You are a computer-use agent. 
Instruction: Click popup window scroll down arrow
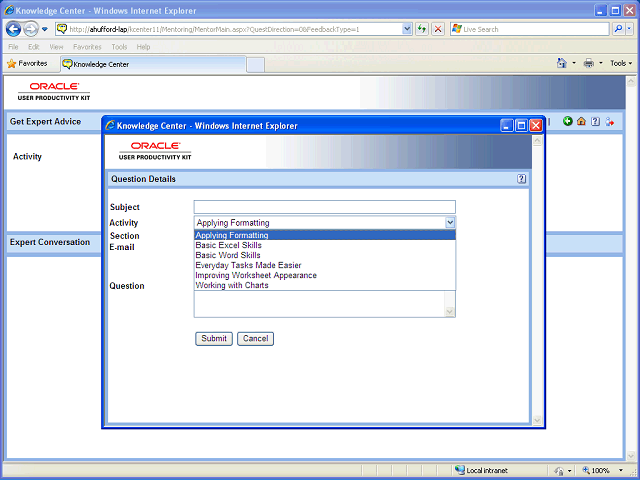click(x=537, y=420)
